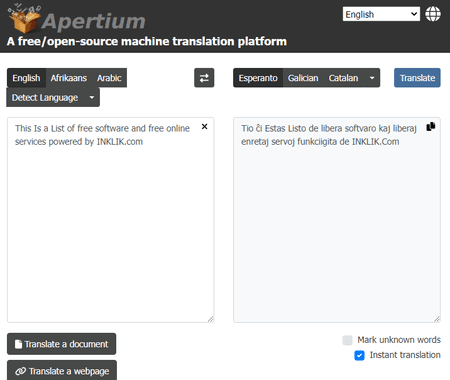This screenshot has height=380, width=450.
Task: Click the output box resize handle
Action: [x=437, y=319]
